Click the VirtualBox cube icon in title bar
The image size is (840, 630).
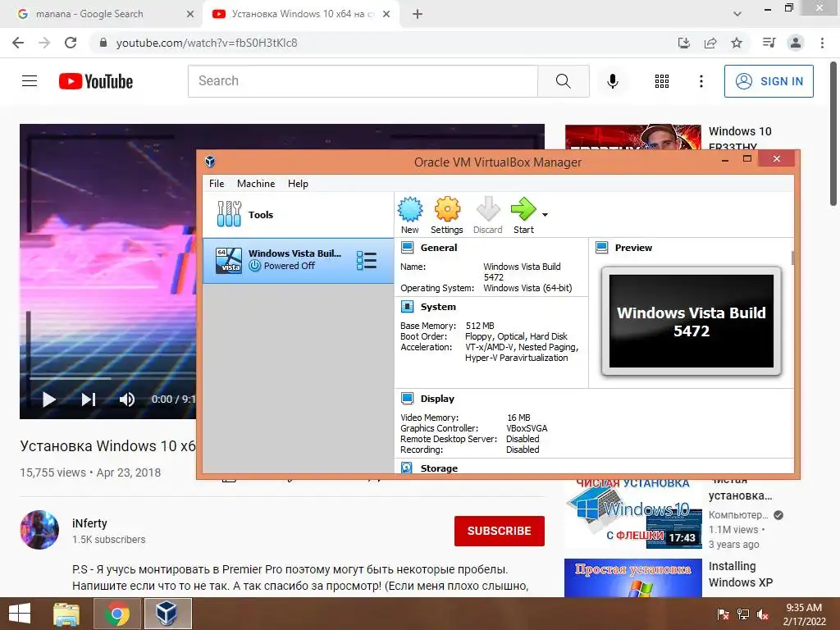(x=210, y=162)
